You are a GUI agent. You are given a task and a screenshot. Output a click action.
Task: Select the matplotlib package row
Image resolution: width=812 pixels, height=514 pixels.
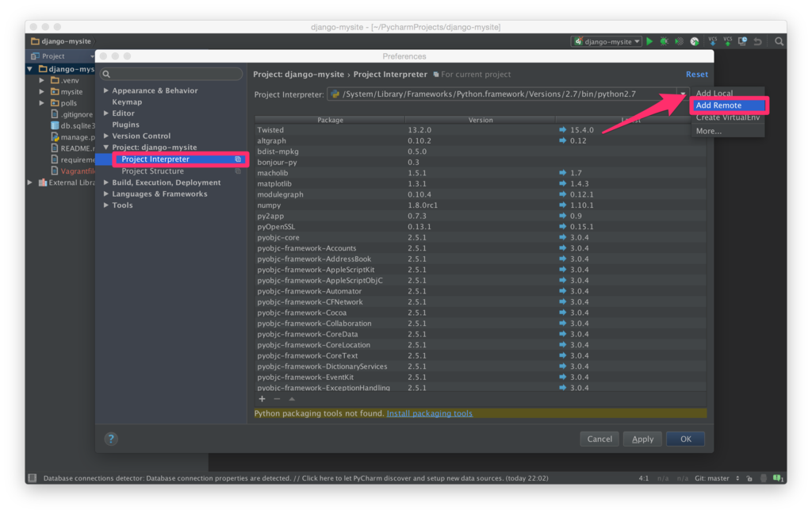click(x=480, y=183)
